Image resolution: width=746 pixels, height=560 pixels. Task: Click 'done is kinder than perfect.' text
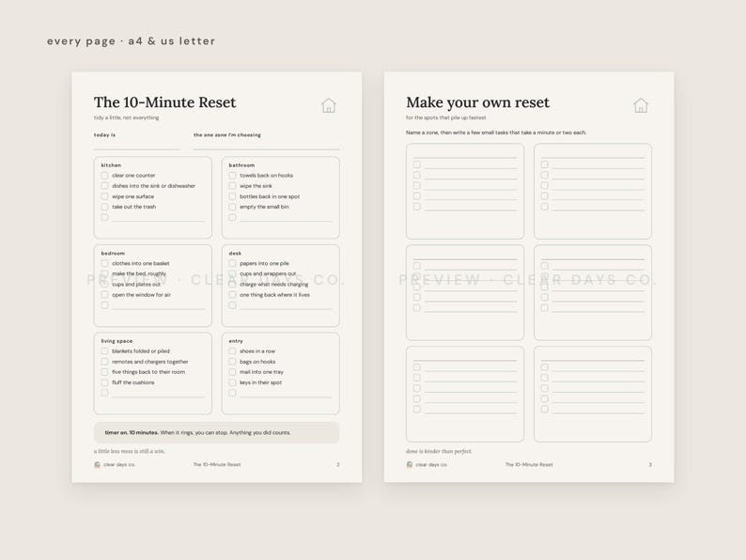(439, 451)
